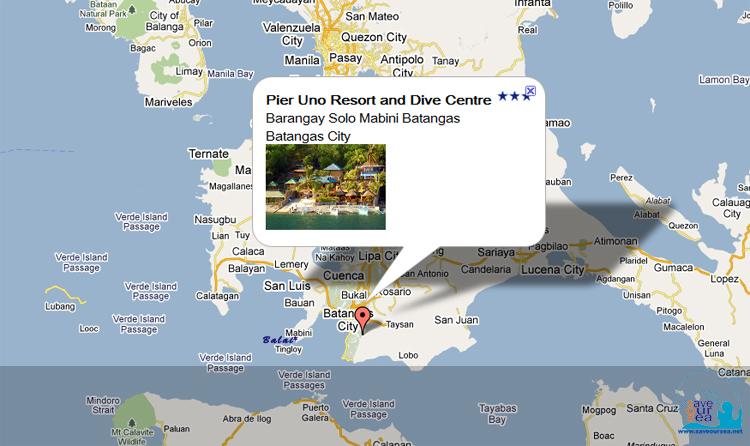Click the Manila Bay water label

(230, 73)
